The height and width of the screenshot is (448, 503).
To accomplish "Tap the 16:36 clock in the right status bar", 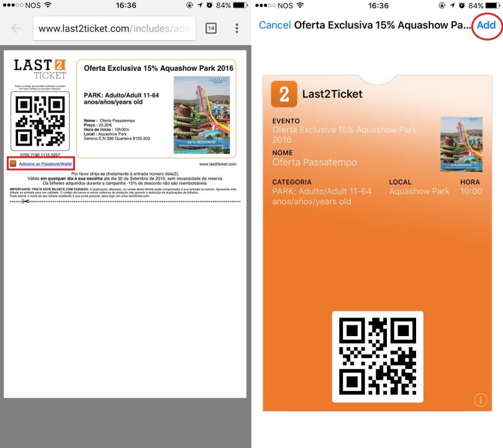I will click(x=378, y=6).
